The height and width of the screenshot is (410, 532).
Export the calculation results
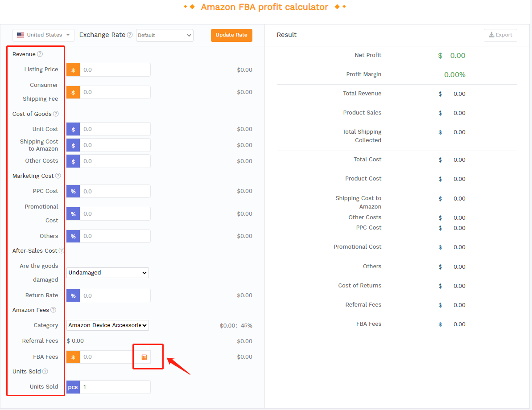[x=500, y=35]
